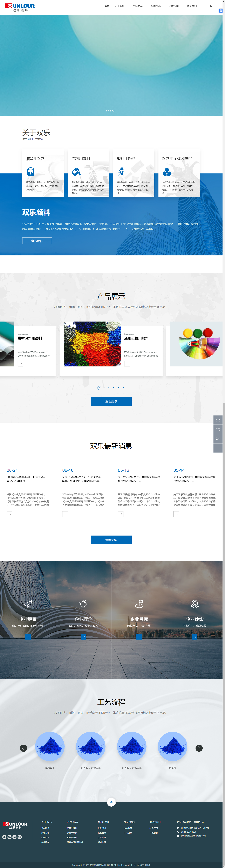Select the last product slider pagination dot
The width and height of the screenshot is (225, 868).
coord(123,388)
